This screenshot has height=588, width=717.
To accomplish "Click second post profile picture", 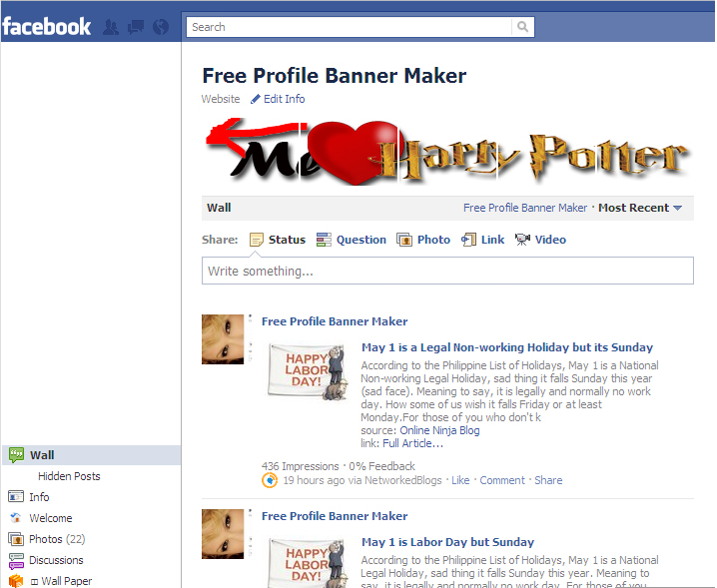I will 223,534.
